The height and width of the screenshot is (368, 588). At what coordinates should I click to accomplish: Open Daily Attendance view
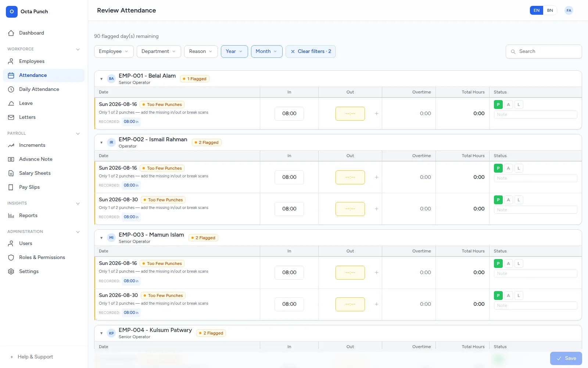point(44,89)
